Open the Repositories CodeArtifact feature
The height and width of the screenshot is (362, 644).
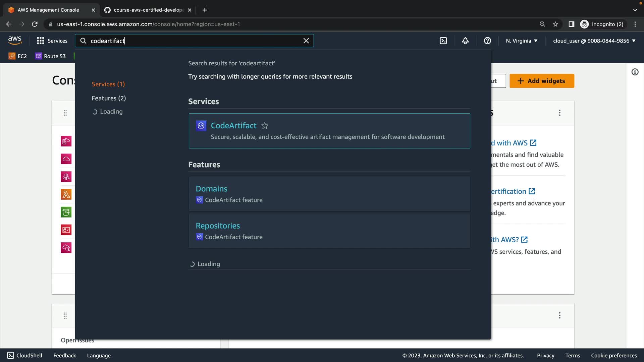218,226
